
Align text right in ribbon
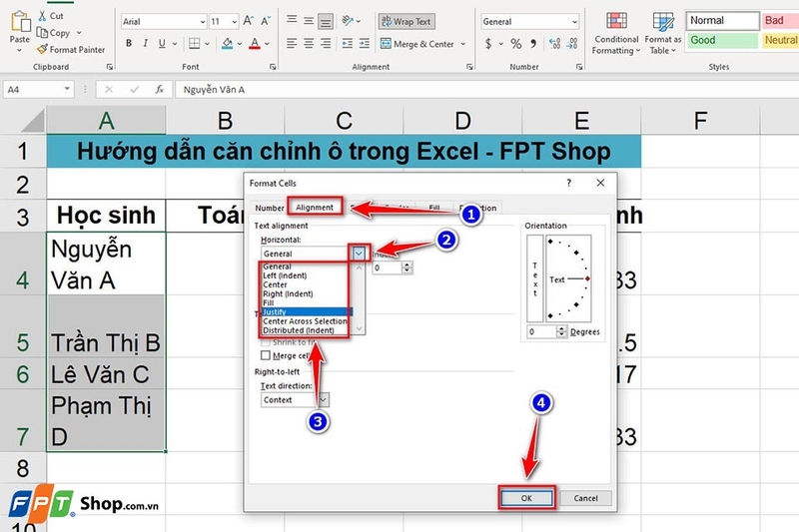(x=326, y=44)
